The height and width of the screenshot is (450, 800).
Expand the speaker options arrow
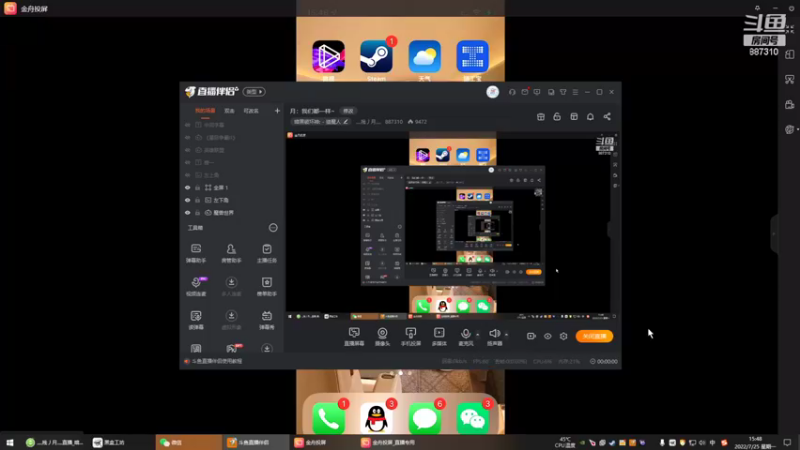506,335
